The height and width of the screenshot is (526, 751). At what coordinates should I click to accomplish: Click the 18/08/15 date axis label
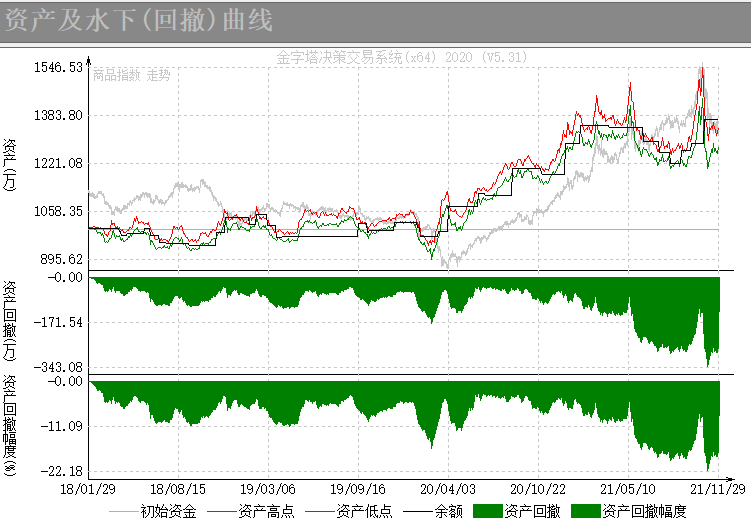[178, 489]
